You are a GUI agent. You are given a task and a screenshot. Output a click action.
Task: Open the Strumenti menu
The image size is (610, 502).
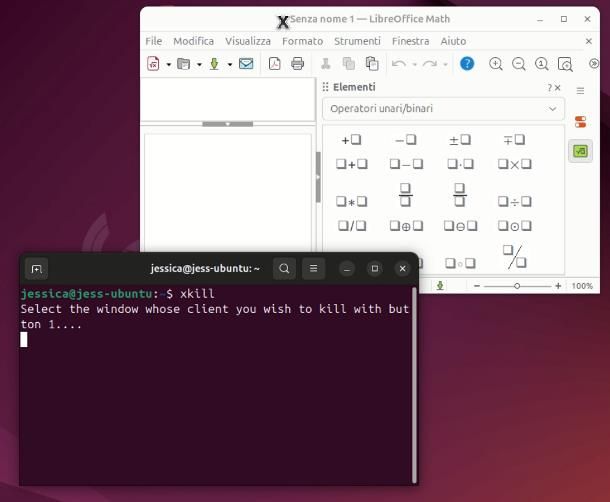pyautogui.click(x=357, y=41)
